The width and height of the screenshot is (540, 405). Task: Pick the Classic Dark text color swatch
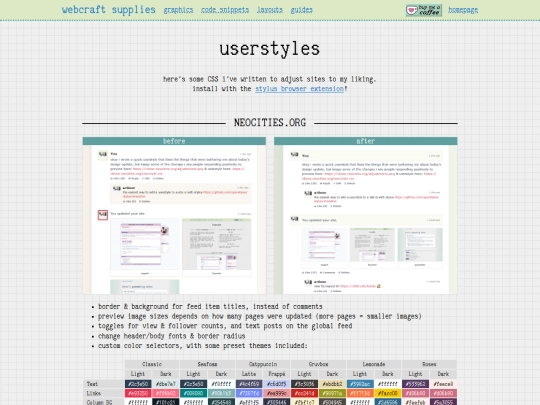click(x=166, y=384)
